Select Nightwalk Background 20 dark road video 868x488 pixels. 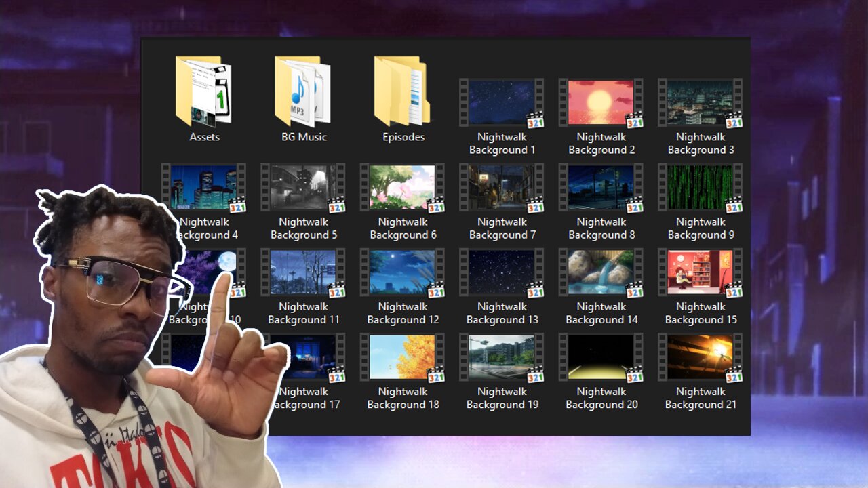tap(601, 357)
